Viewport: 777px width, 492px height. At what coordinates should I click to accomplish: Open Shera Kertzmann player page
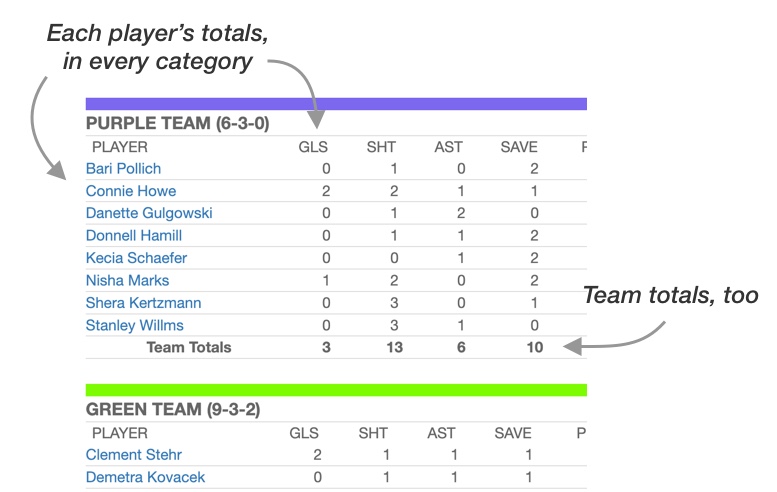coord(143,303)
